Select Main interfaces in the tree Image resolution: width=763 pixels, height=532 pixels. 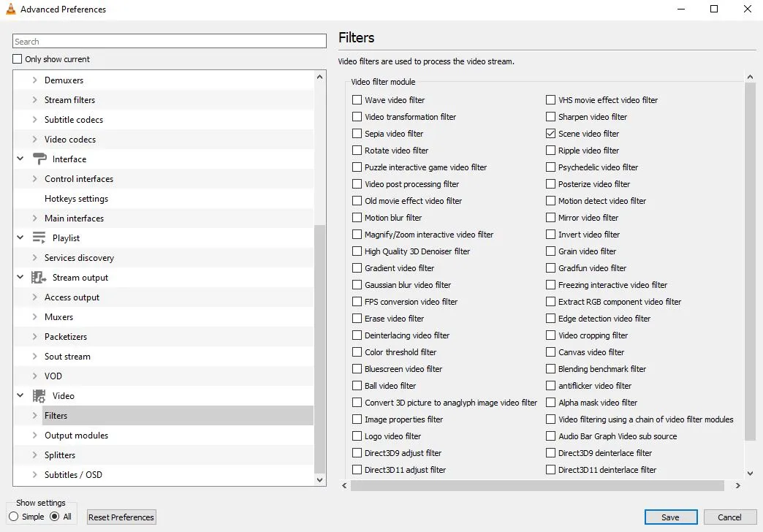[x=74, y=218]
